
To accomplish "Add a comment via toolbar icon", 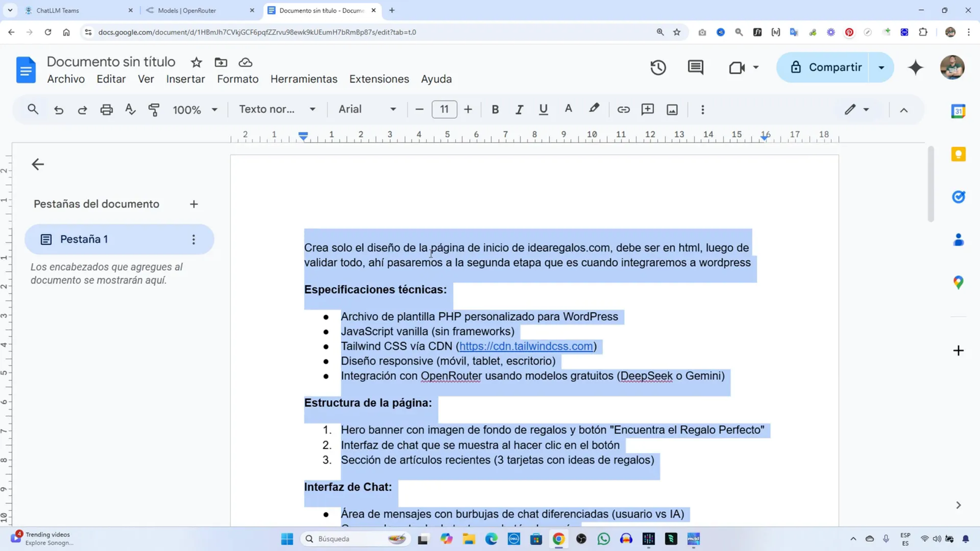I will [x=647, y=110].
